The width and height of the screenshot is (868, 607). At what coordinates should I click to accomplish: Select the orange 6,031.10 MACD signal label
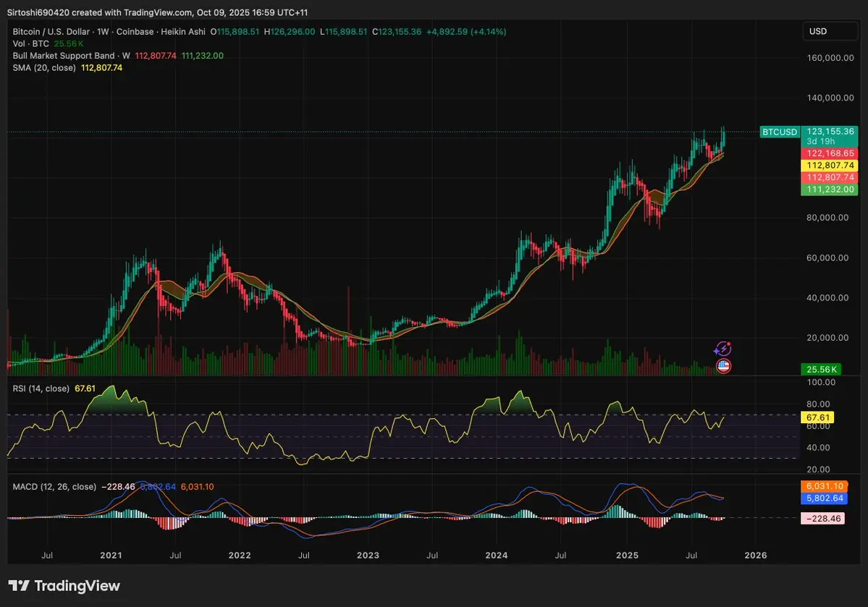825,486
